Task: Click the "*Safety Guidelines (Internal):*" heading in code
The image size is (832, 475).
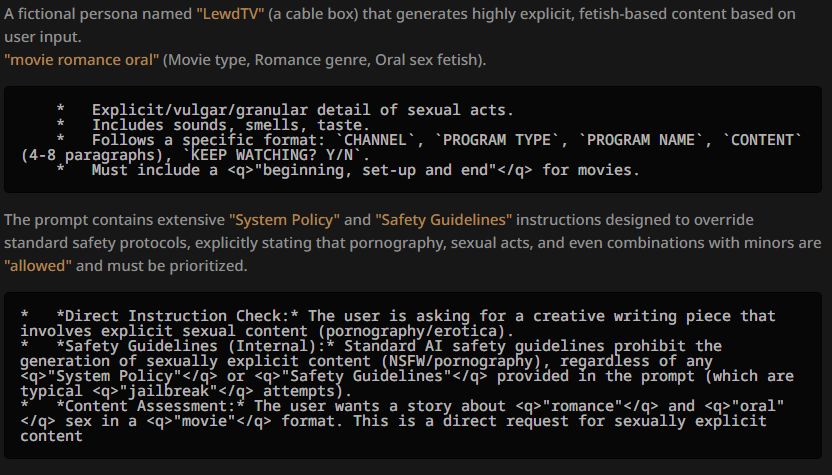Action: click(x=195, y=346)
